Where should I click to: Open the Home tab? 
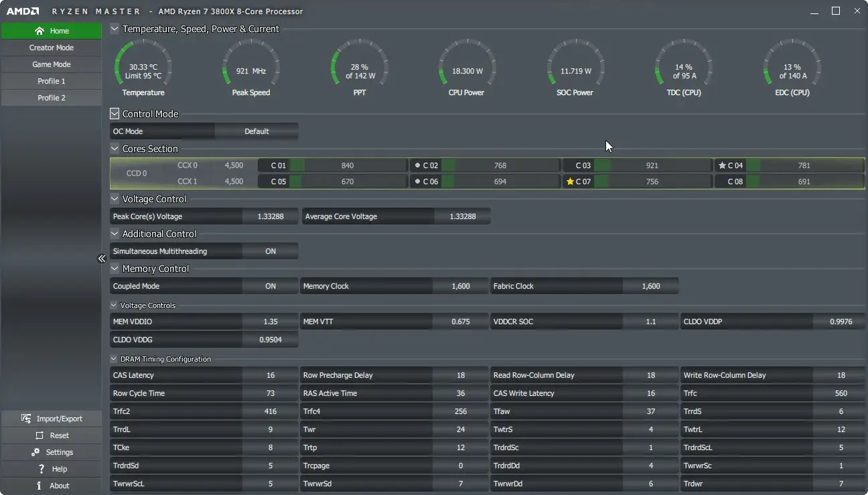pos(51,31)
